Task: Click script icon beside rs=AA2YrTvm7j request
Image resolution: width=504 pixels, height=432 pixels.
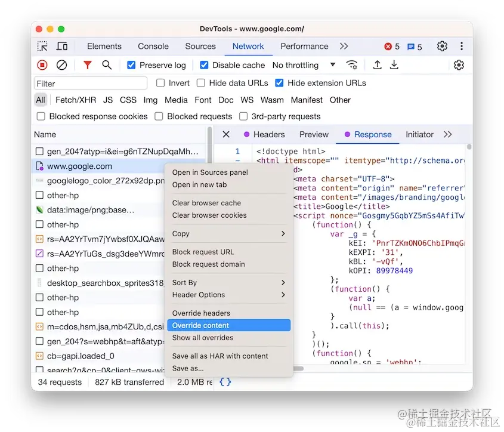Action: click(x=39, y=239)
